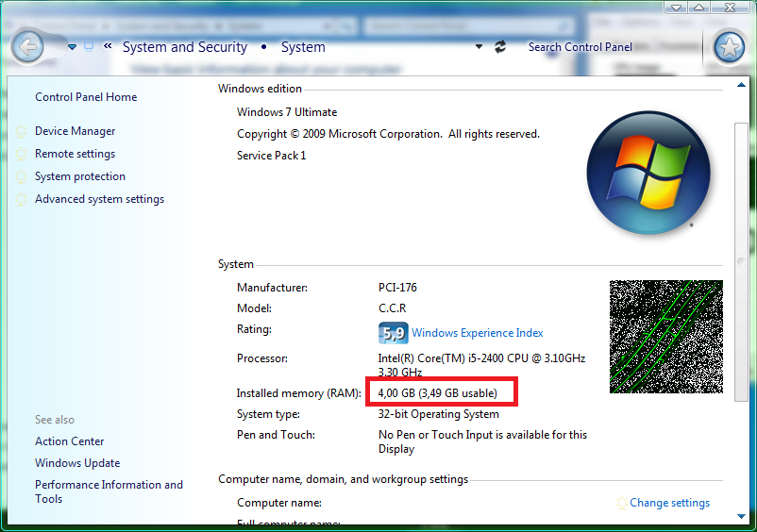Image resolution: width=757 pixels, height=532 pixels.
Task: Open the address bar history dropdown
Action: (x=479, y=47)
